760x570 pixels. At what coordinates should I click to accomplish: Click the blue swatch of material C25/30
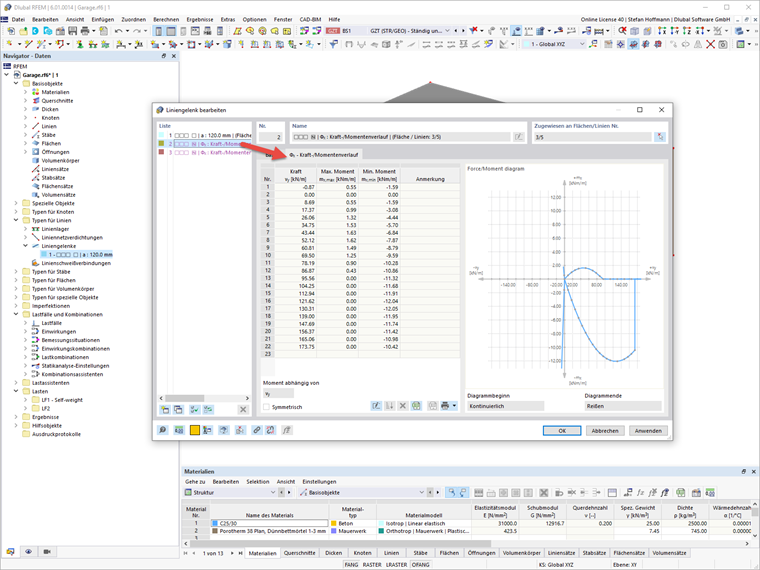tap(215, 523)
